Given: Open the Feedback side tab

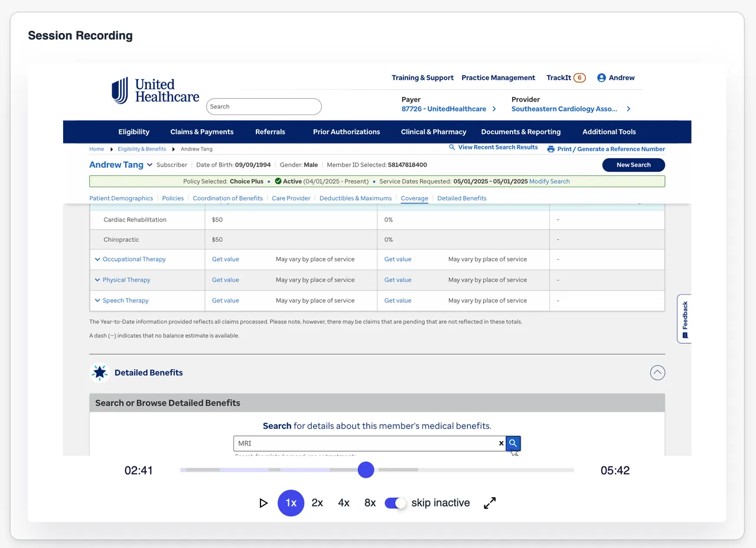Looking at the screenshot, I should point(685,319).
